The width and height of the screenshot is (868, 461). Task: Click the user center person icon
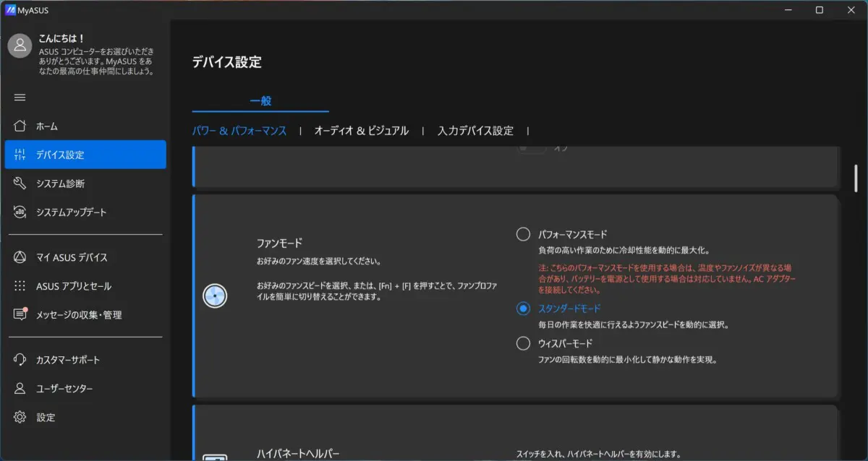click(x=20, y=389)
